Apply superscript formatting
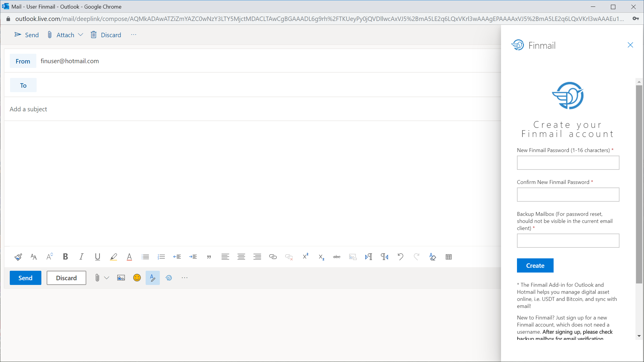 point(305,257)
